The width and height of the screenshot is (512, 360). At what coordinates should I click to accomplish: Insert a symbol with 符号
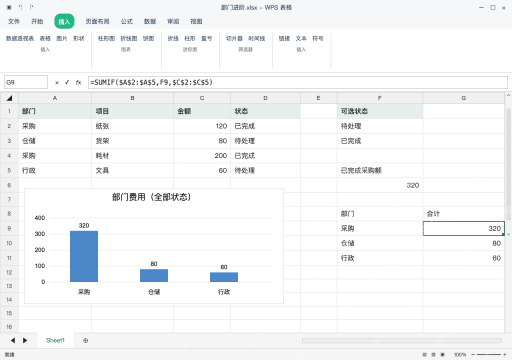(318, 39)
